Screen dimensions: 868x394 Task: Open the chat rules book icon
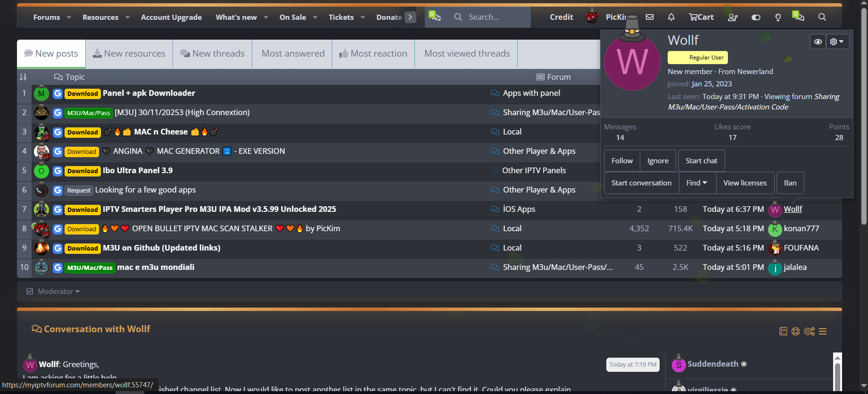(783, 331)
